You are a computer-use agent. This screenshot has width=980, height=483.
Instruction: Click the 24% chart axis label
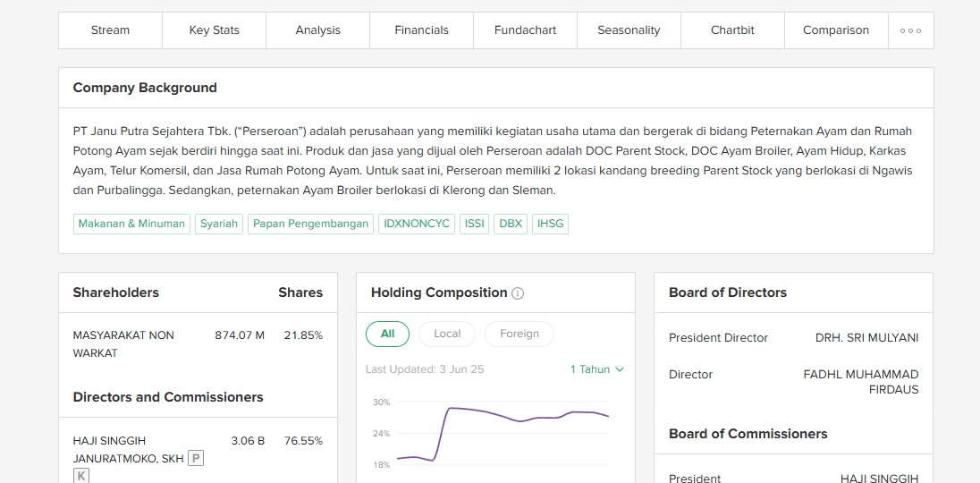(381, 434)
